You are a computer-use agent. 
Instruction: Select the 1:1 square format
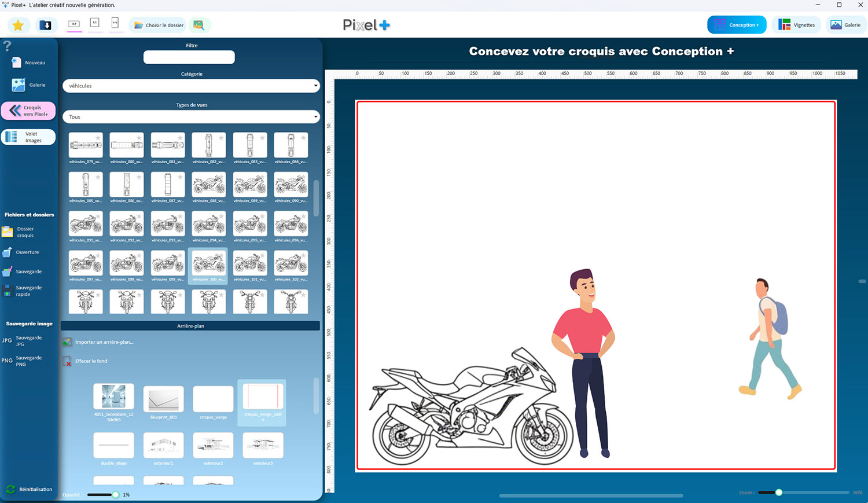[x=95, y=23]
